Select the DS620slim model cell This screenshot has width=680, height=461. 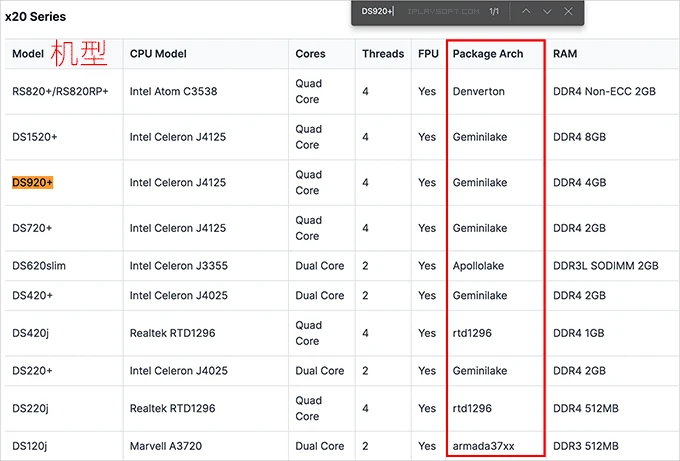(x=38, y=266)
